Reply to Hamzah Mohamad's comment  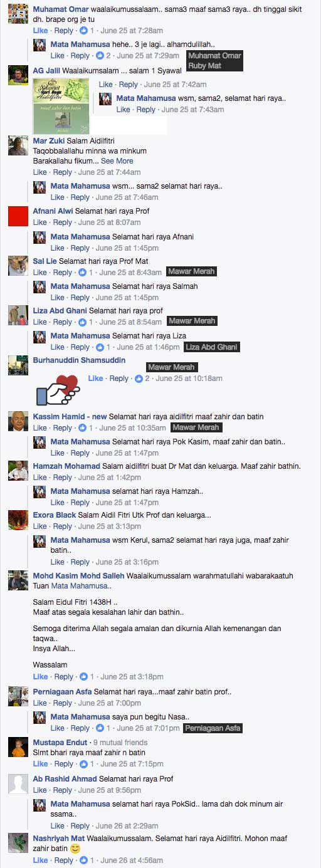click(x=63, y=478)
